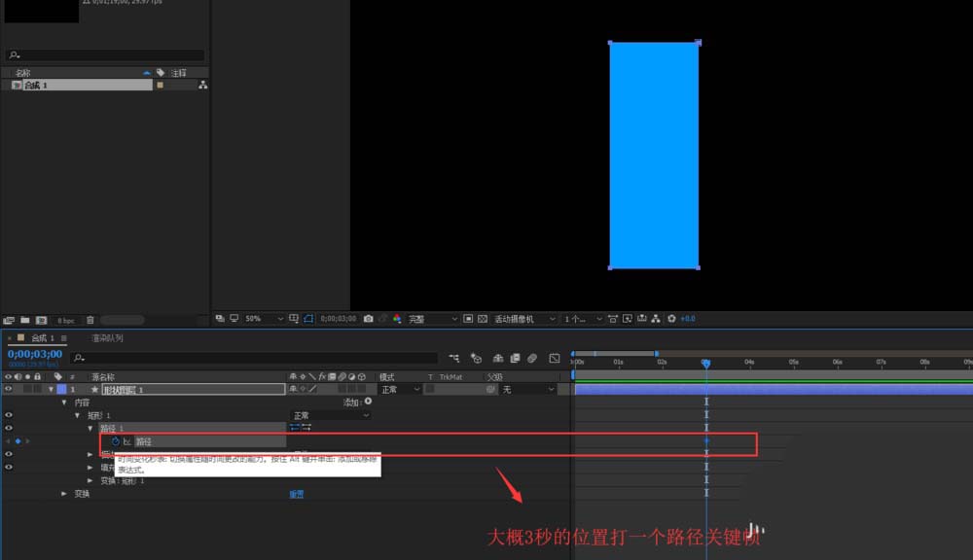Toggle eye for stroke row
This screenshot has height=560, width=973.
[x=8, y=454]
